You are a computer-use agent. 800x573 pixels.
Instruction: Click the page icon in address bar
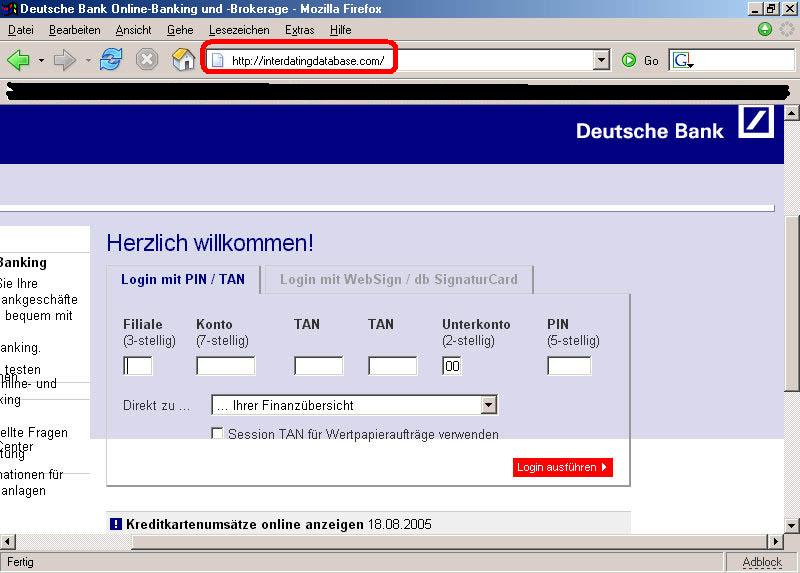[x=218, y=60]
